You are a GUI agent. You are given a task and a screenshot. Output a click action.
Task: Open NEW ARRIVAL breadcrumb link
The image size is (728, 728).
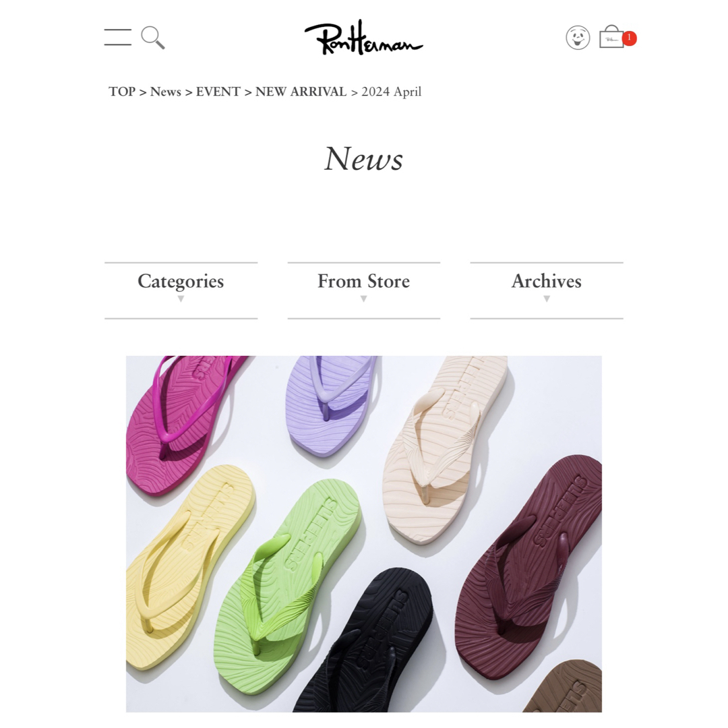301,92
